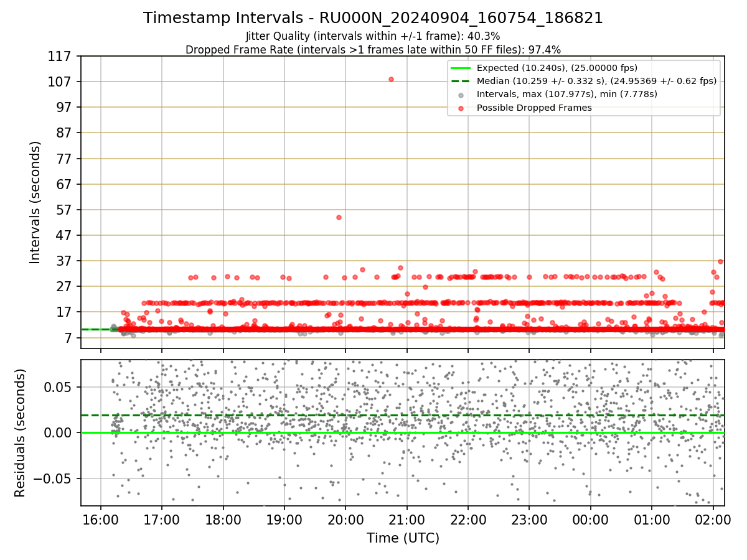Click x-axis tick label '00:00'

[x=590, y=519]
